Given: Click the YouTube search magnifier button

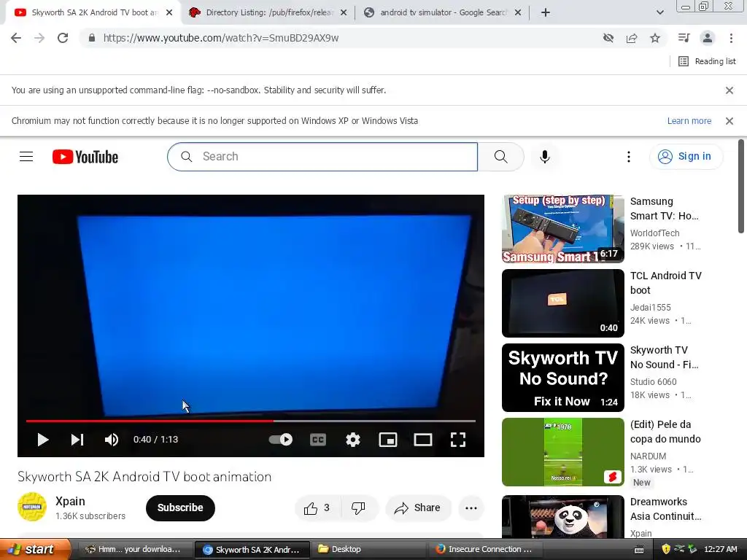Looking at the screenshot, I should click(500, 157).
